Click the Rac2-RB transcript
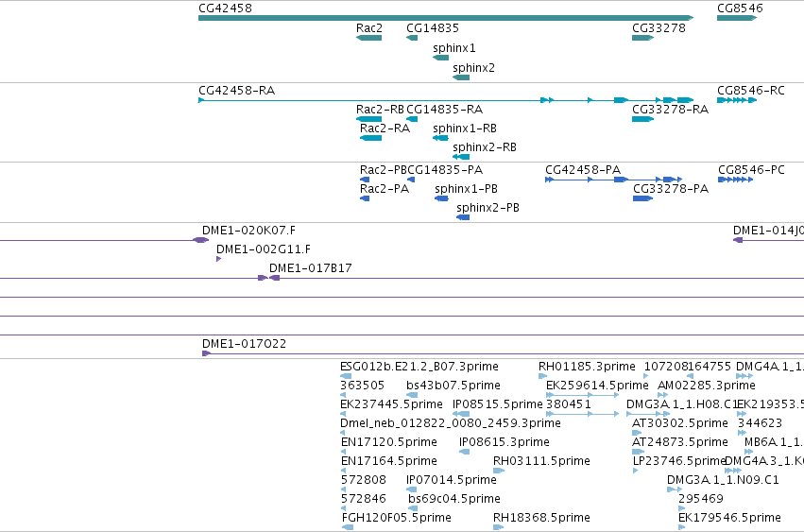Screen dimensions: 804x532 (x=368, y=119)
